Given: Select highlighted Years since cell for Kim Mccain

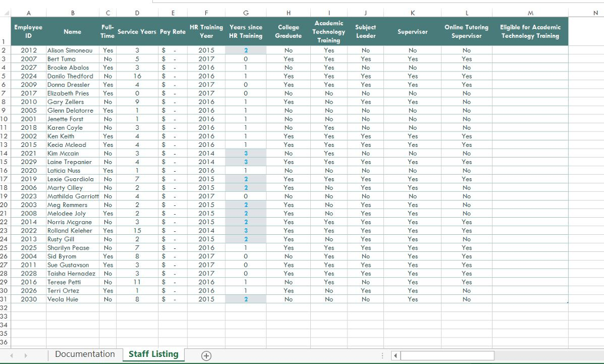Looking at the screenshot, I should coord(246,153).
